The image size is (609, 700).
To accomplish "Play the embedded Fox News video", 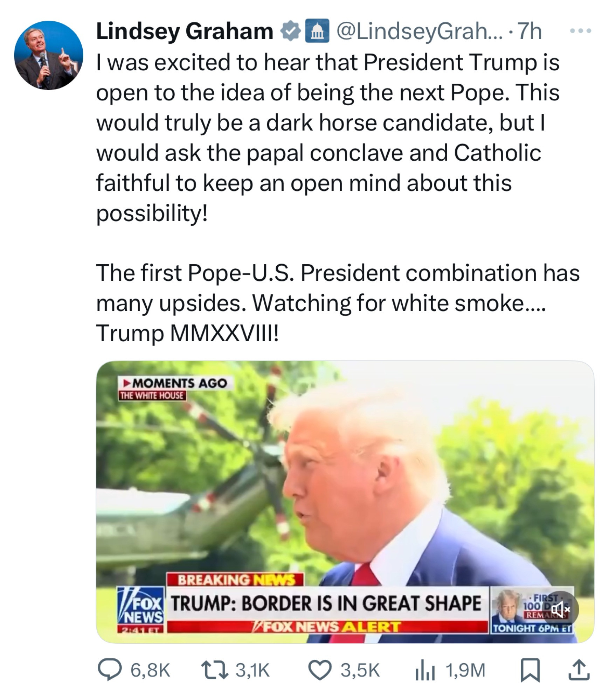I will tap(345, 503).
